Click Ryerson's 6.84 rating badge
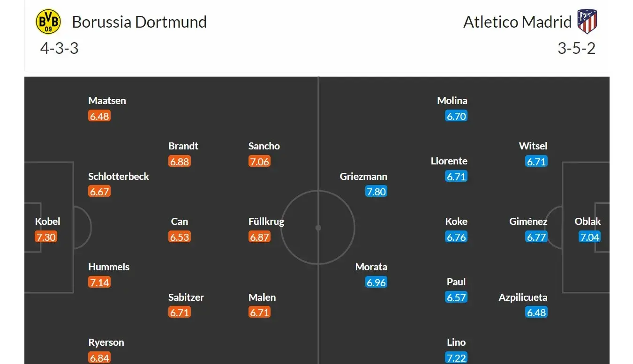This screenshot has width=633, height=364. coord(99,357)
